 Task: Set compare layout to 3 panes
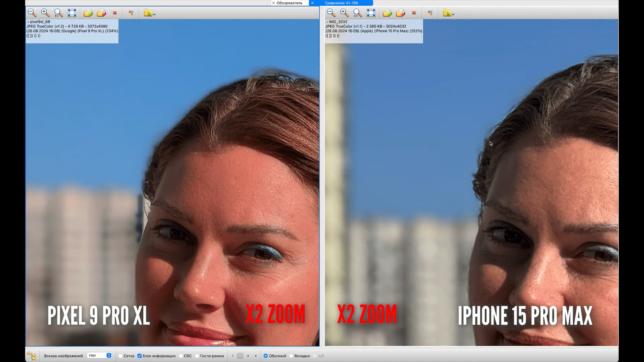[x=248, y=356]
